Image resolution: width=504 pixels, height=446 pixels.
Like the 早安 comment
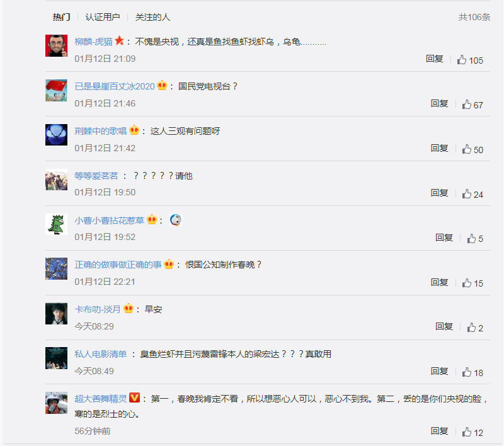[x=471, y=328]
